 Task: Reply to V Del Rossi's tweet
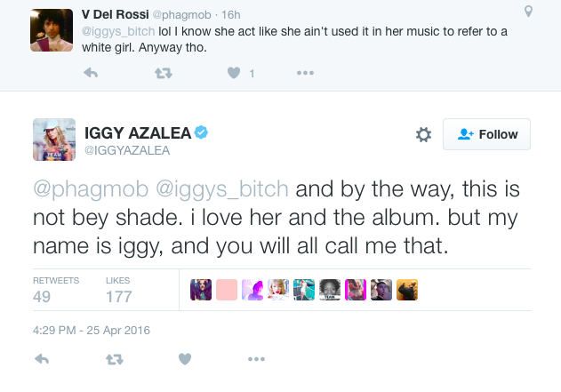coord(91,74)
